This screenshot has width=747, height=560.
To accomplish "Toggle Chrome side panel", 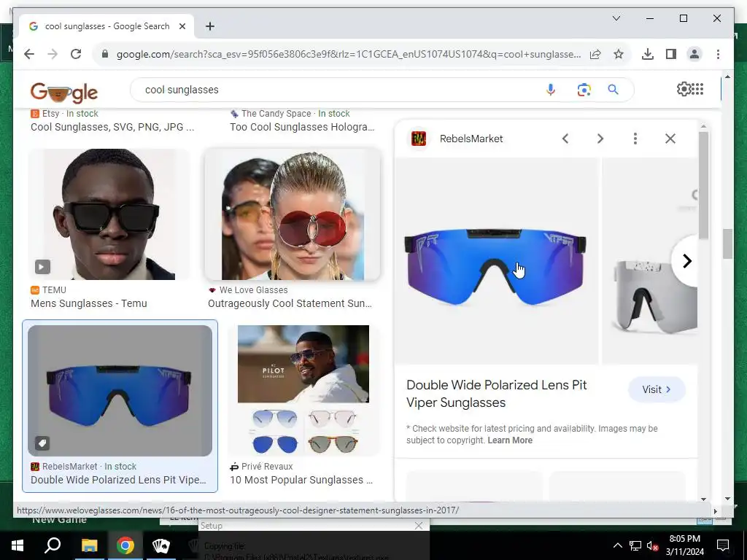I will pyautogui.click(x=671, y=54).
